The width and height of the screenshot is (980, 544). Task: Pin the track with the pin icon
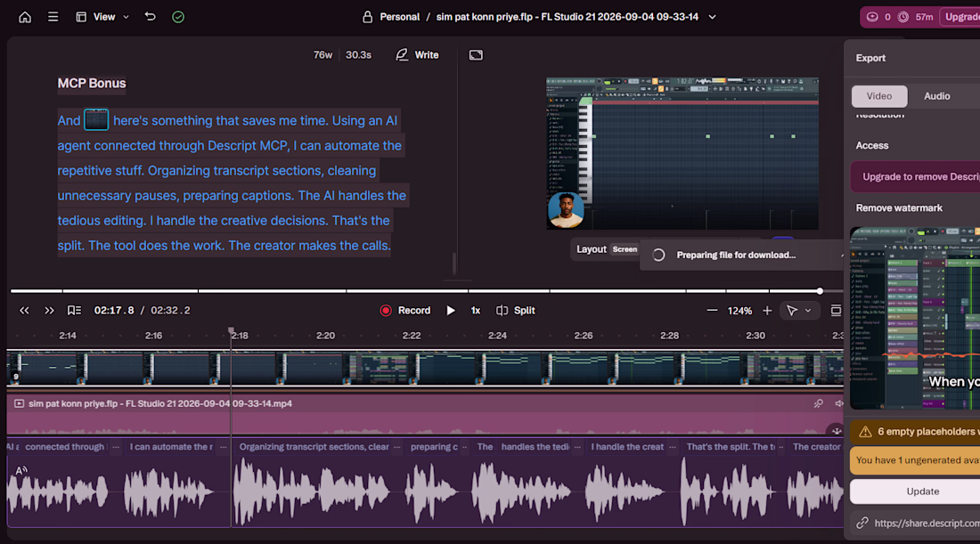click(818, 403)
